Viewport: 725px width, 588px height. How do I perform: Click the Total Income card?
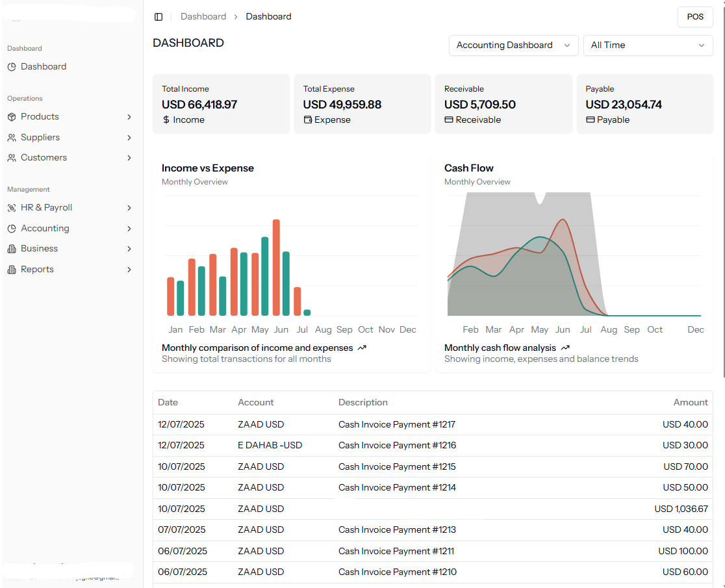(x=221, y=104)
